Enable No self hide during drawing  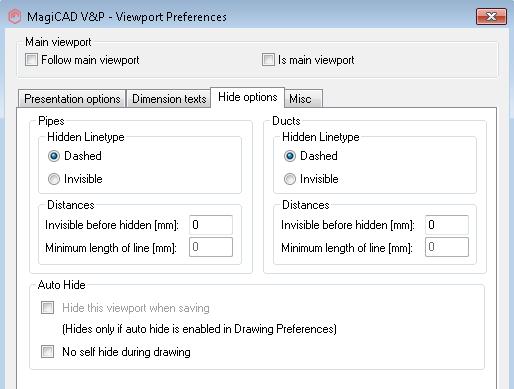click(x=47, y=352)
